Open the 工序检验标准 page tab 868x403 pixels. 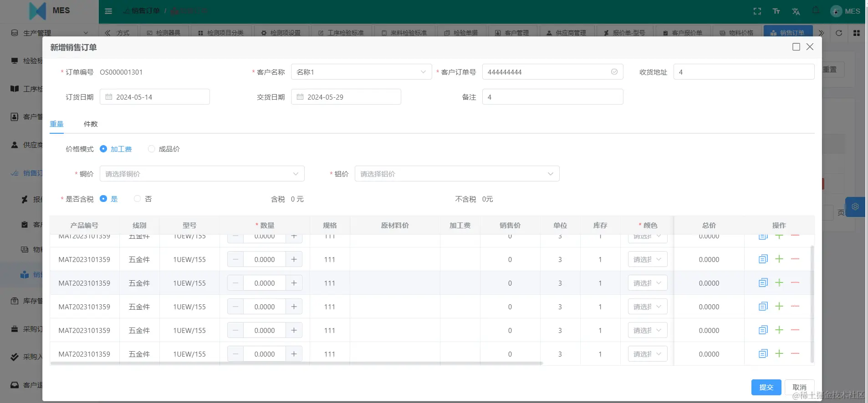[341, 33]
